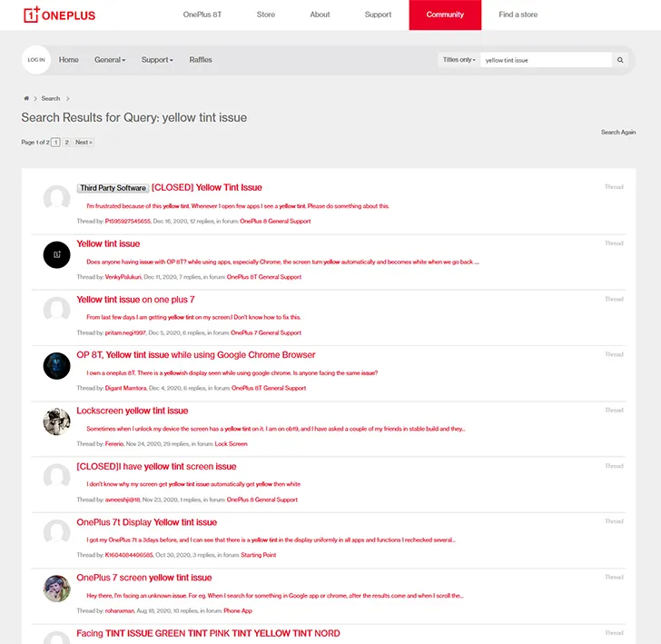Viewport: 661px width, 644px height.
Task: Open user VenkyPalukuri profile link
Action: pyautogui.click(x=123, y=277)
